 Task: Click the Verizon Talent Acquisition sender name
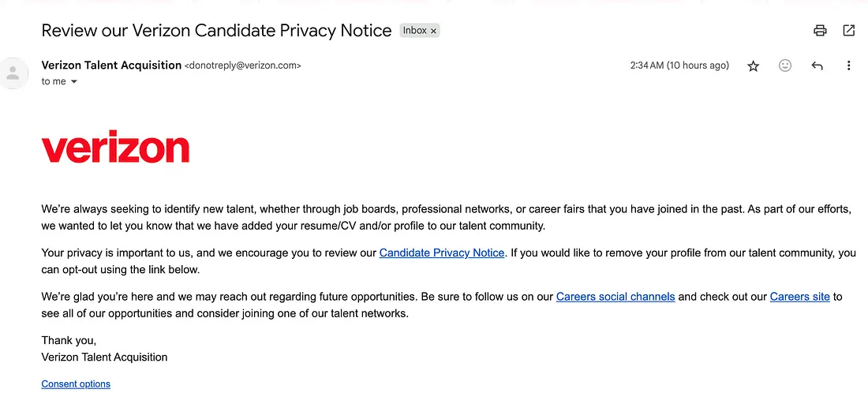(x=111, y=66)
